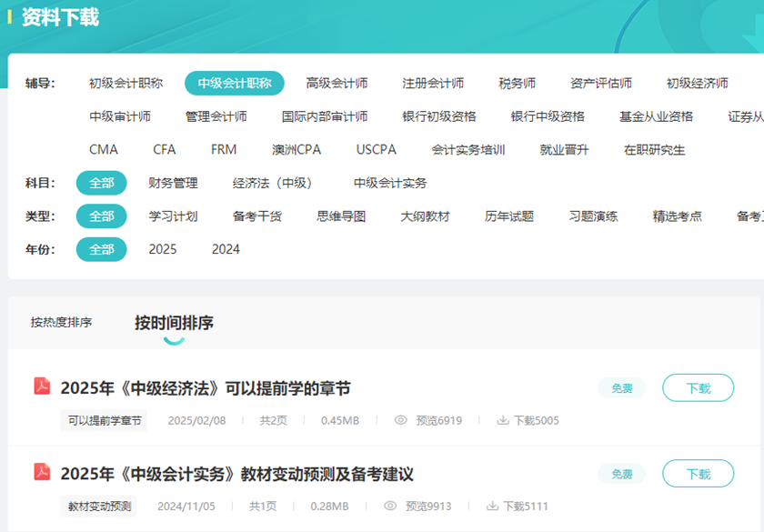
Task: Open the 2025年《中级经济法》可以提前学的章节 title link
Action: (206, 388)
